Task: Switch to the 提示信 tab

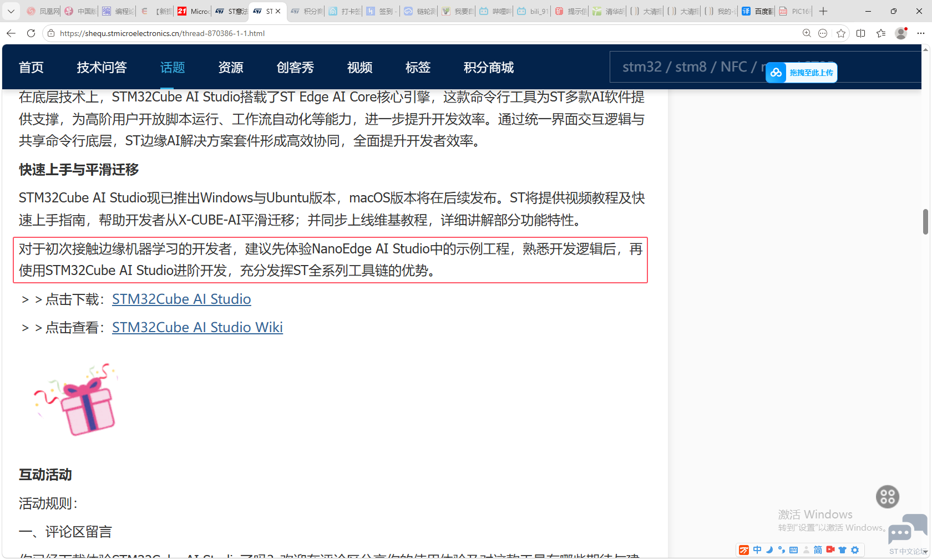Action: (570, 11)
